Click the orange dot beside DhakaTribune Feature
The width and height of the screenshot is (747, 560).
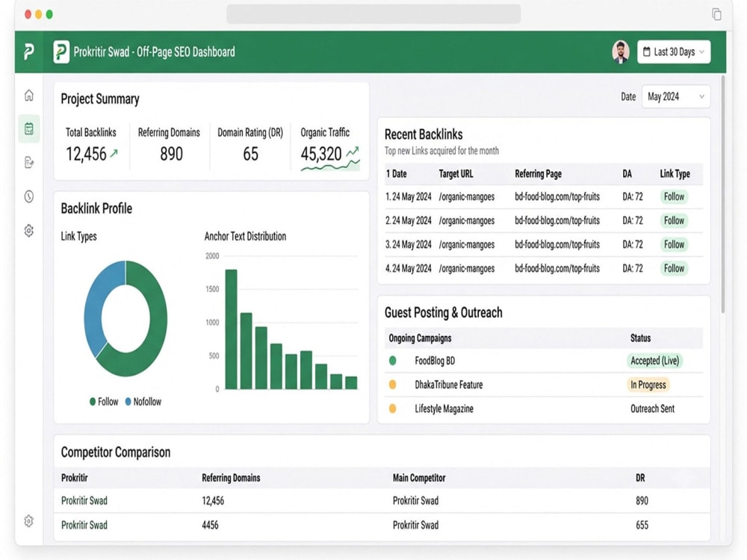(393, 385)
